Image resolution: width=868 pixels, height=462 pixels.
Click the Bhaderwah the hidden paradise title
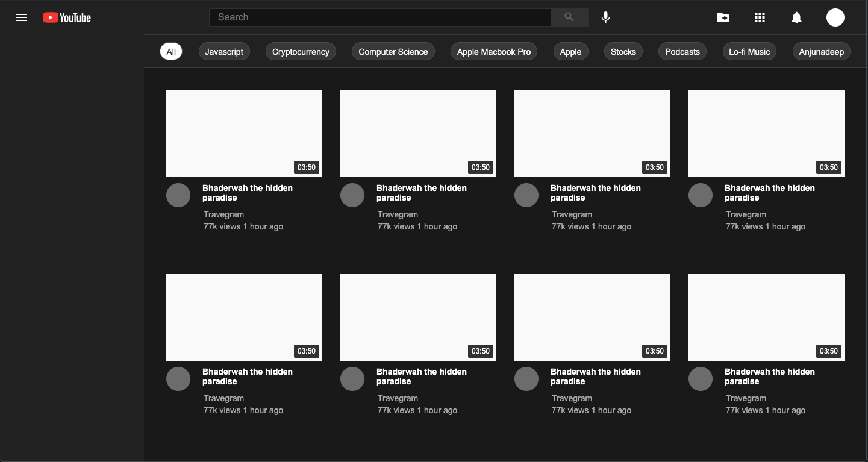[247, 193]
